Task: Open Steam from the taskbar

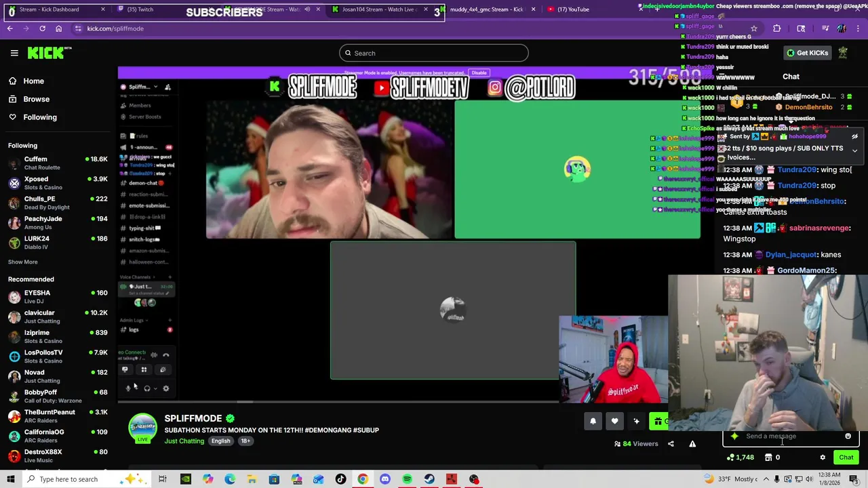Action: pos(429,479)
